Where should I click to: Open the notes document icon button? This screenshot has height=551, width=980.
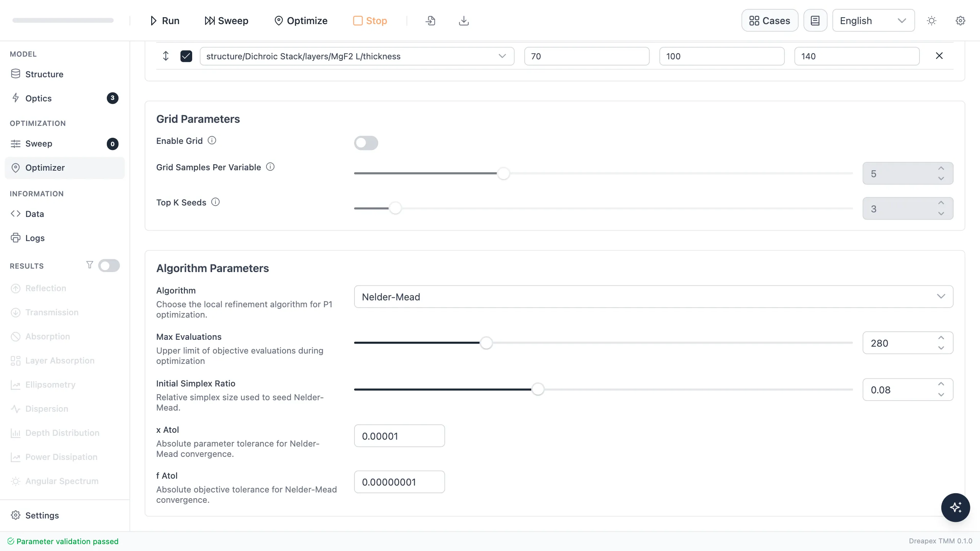point(815,21)
